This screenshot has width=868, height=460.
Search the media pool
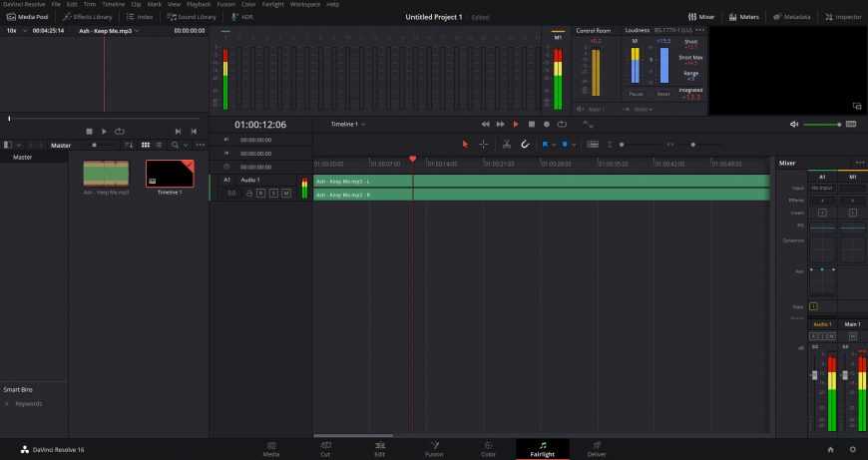175,145
